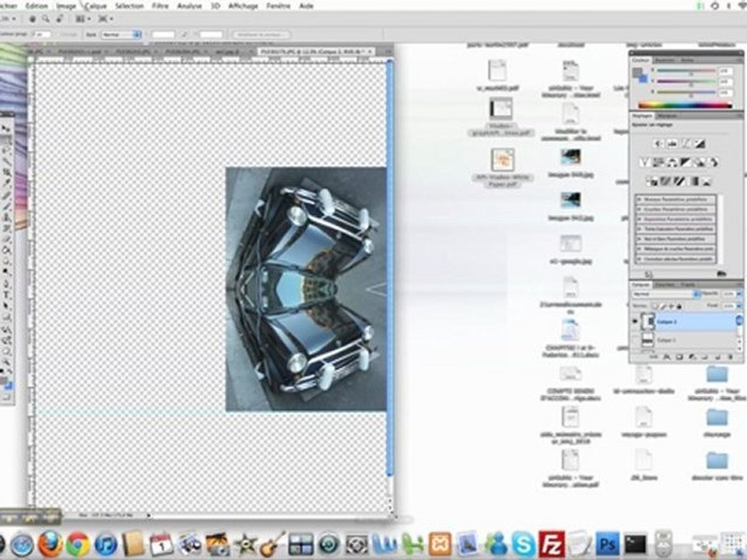This screenshot has width=747, height=560.
Task: Switch to the Couleur panel tab
Action: coord(640,60)
